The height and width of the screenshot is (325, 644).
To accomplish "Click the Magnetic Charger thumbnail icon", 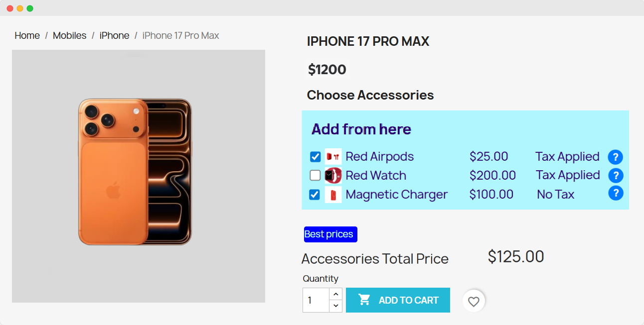I will click(x=333, y=195).
